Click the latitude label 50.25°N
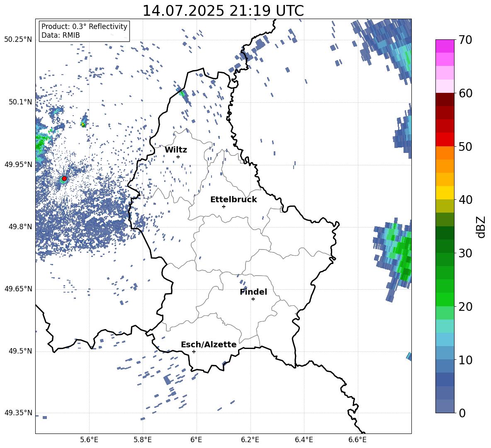Viewport: 491px width, 448px height. [18, 40]
